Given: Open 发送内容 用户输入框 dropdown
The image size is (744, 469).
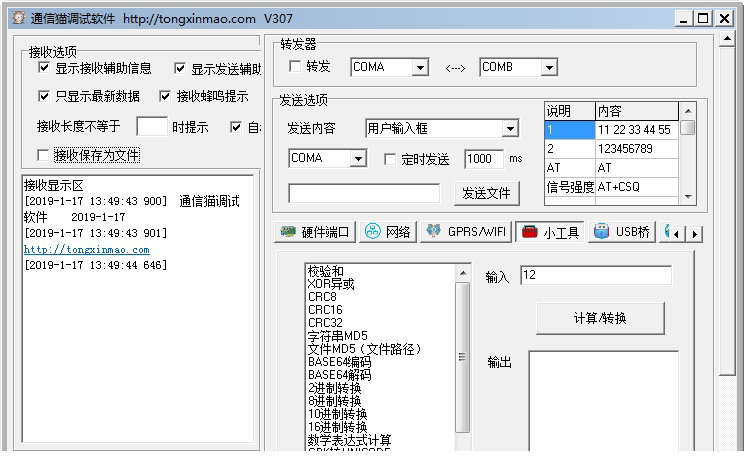Looking at the screenshot, I should (x=510, y=128).
